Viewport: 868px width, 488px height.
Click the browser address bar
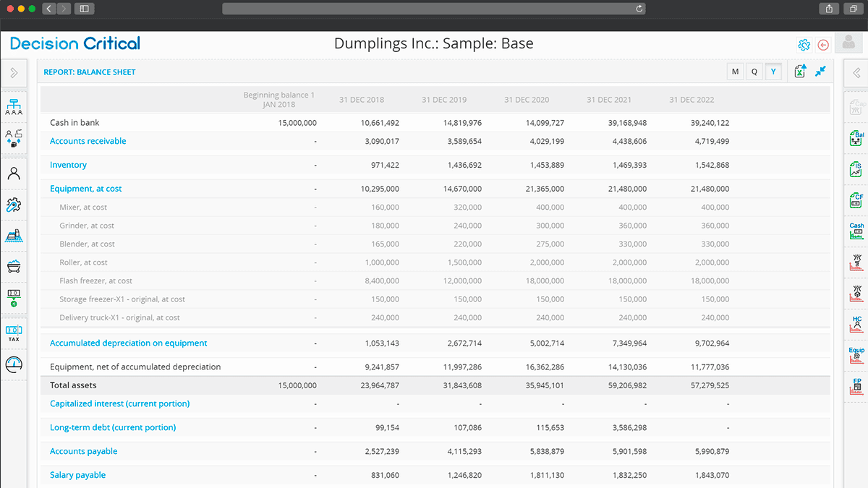pos(434,8)
